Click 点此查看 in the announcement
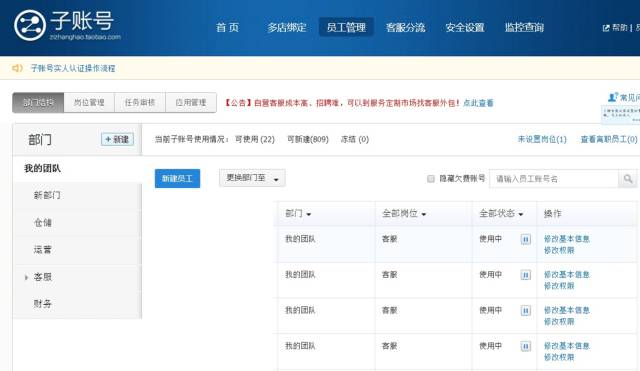Screen dimensions: 640x371 tap(478, 103)
